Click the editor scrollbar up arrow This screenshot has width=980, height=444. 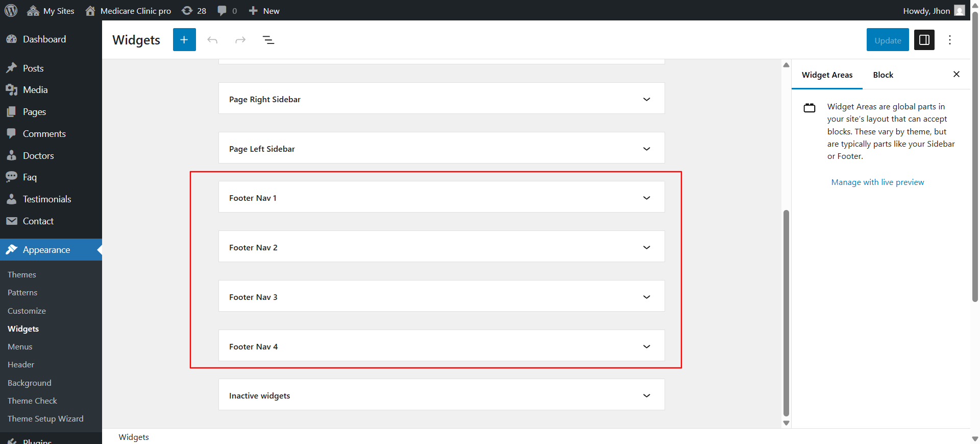pyautogui.click(x=786, y=65)
